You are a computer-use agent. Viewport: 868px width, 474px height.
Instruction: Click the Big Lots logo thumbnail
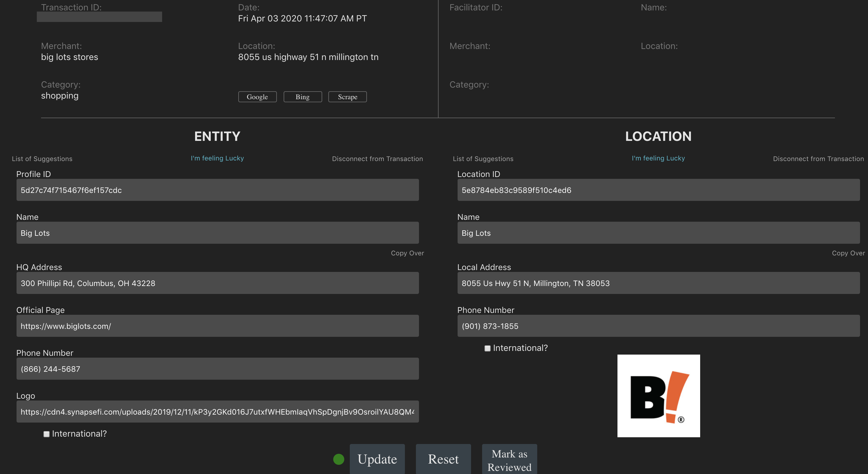[x=659, y=396]
